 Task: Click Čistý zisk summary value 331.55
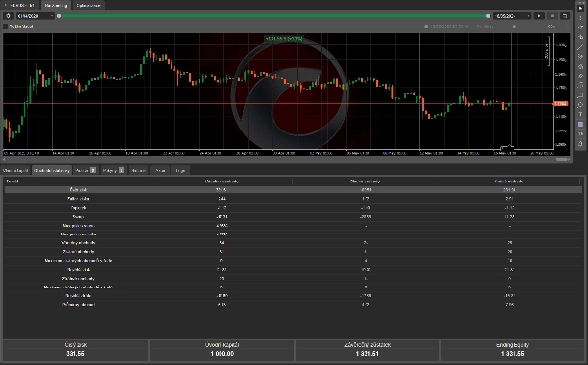[x=75, y=354]
